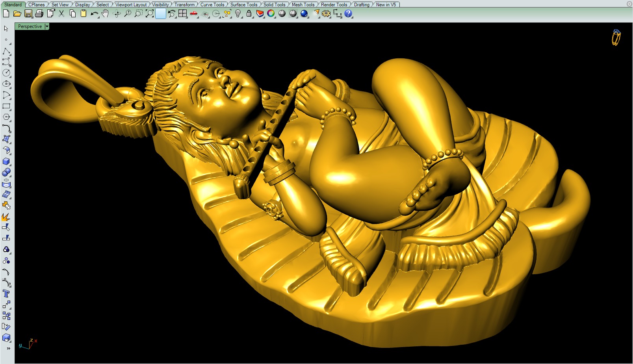
Task: Open four viewports layout icon
Action: [x=183, y=13]
